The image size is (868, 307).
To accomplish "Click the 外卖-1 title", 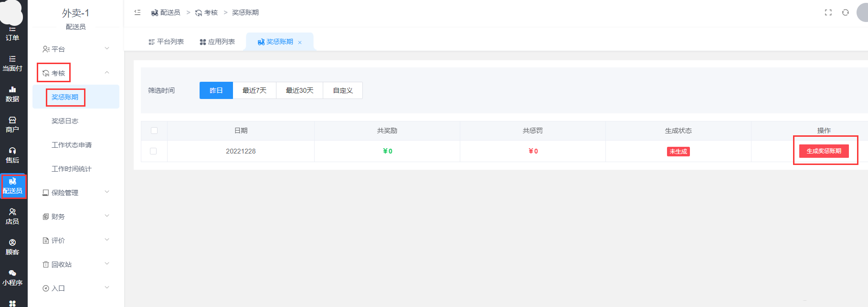I will (75, 13).
